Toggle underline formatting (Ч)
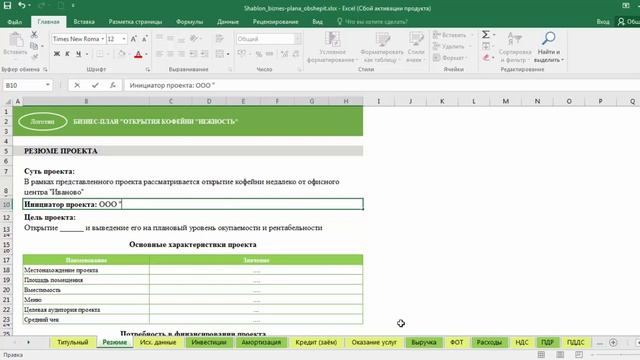This screenshot has width=640, height=360. click(78, 54)
